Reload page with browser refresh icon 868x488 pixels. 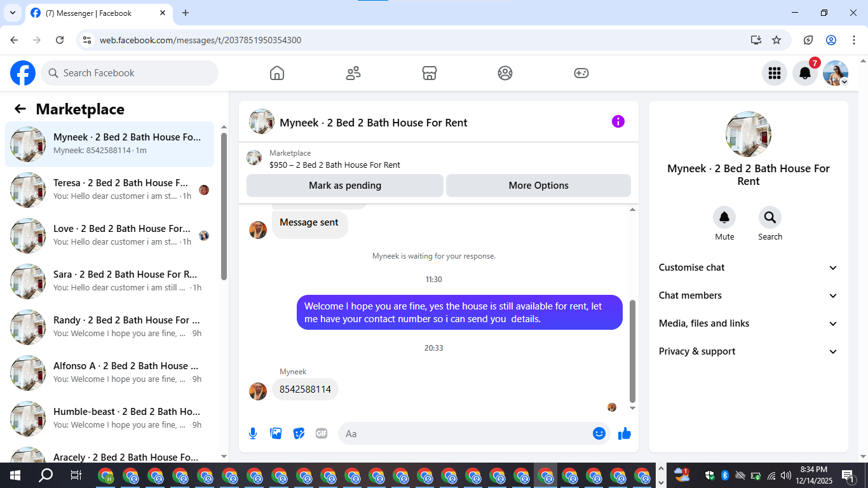pos(60,40)
